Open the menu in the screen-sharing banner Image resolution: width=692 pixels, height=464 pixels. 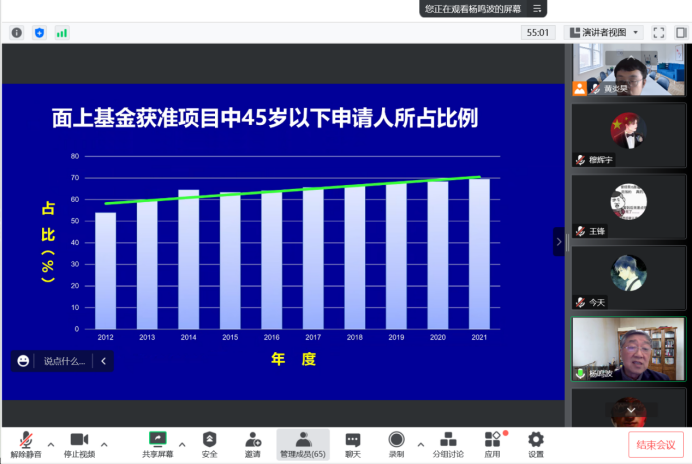coord(538,8)
